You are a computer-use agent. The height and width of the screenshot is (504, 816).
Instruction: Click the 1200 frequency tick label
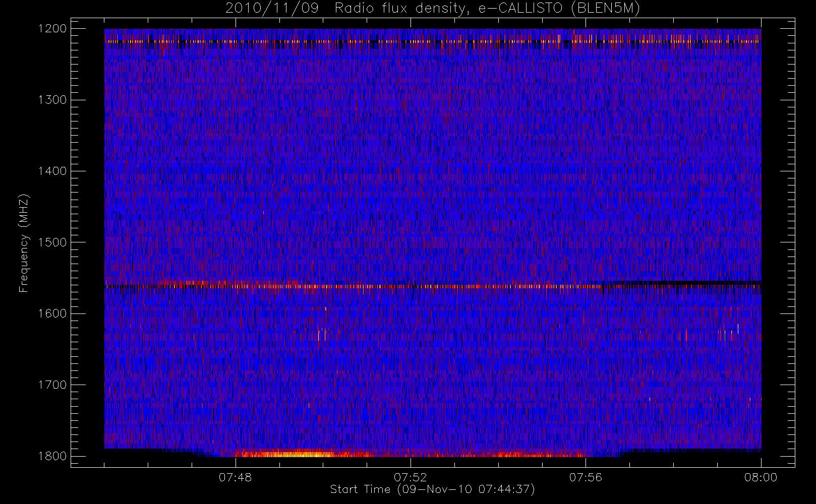52,29
